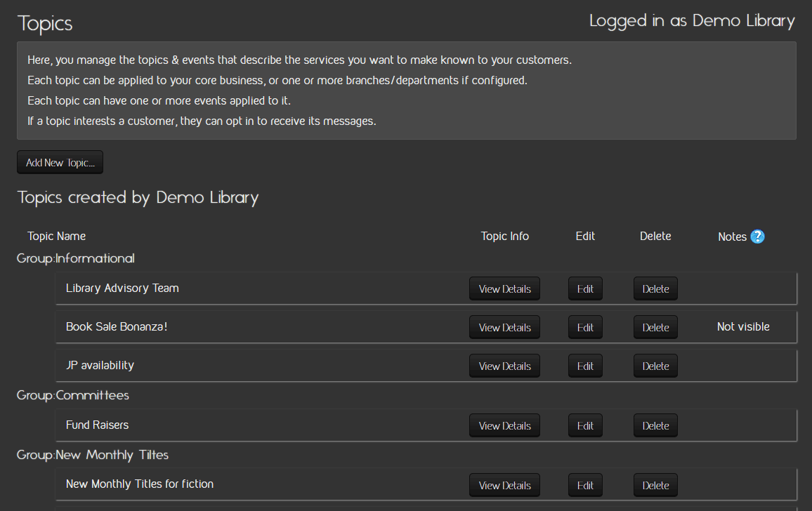Delete the Book Sale Bonanza topic
Screen dimensions: 812x511
click(x=655, y=327)
